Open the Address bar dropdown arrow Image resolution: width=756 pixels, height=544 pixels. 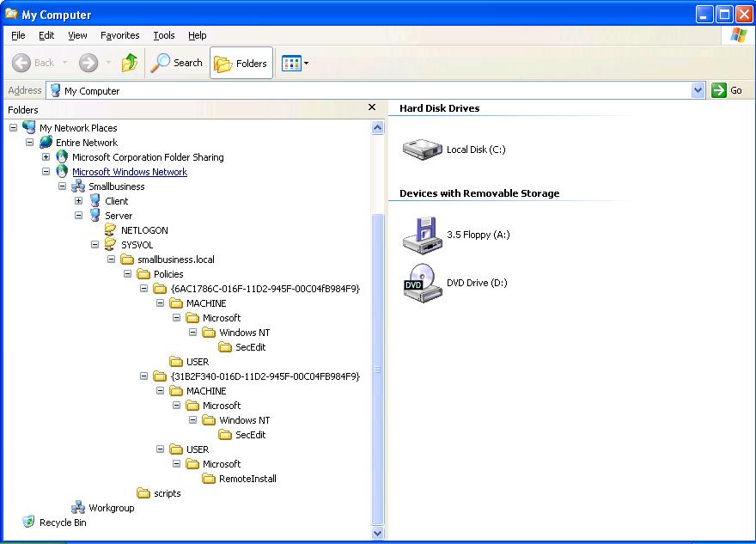tap(698, 90)
